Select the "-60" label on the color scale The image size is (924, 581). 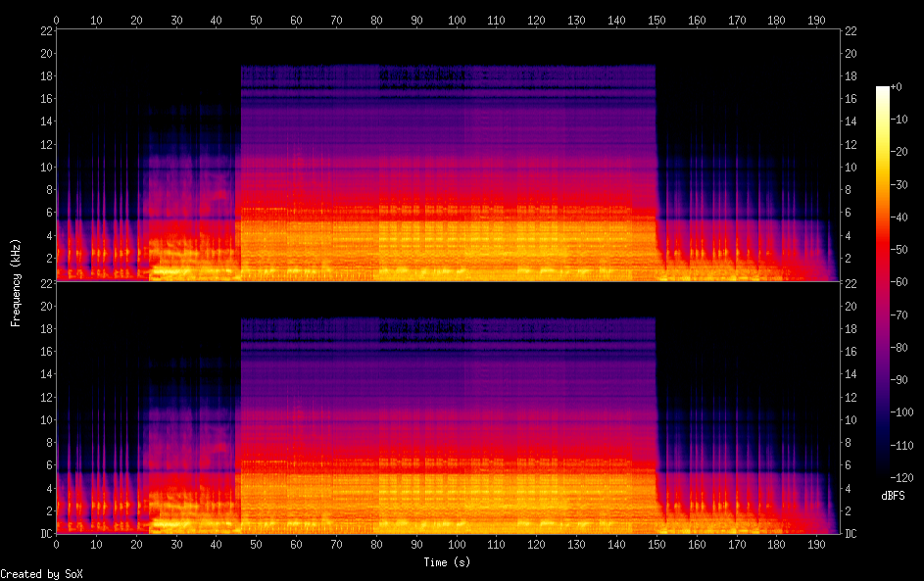pos(899,281)
